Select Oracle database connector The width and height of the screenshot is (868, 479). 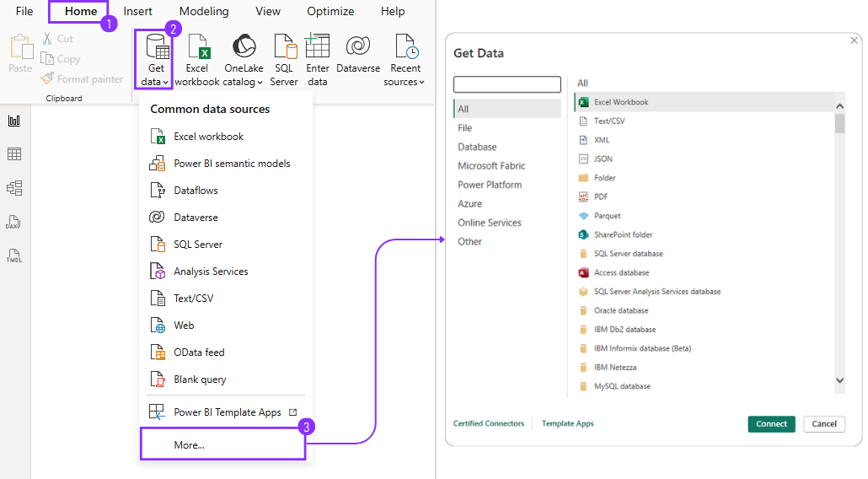705,310
